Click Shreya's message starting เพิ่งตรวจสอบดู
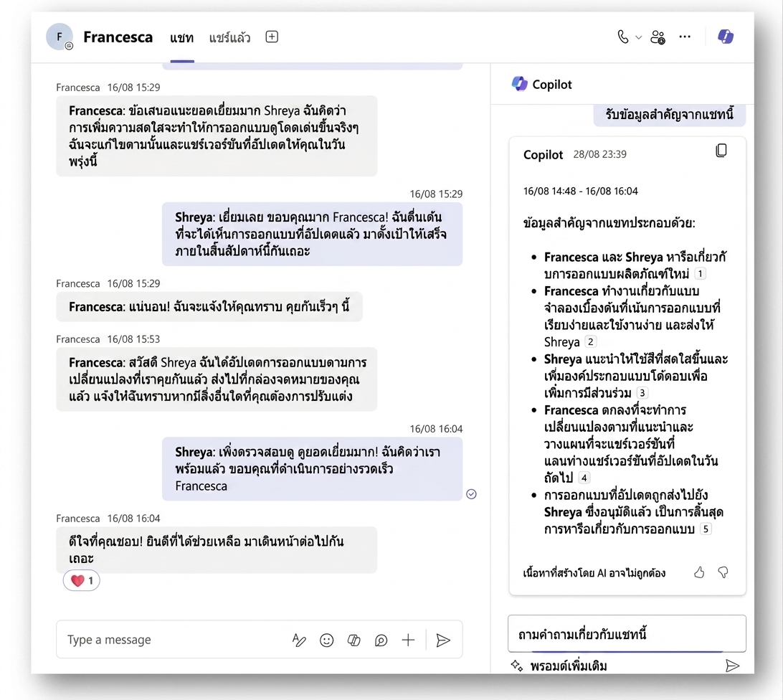Image resolution: width=783 pixels, height=700 pixels. pos(312,468)
